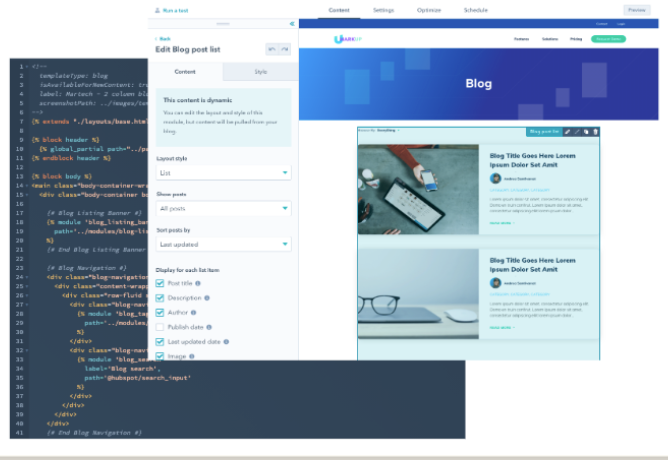Click pencil edit icon on Blog post list module
This screenshot has height=460, width=668.
point(567,132)
